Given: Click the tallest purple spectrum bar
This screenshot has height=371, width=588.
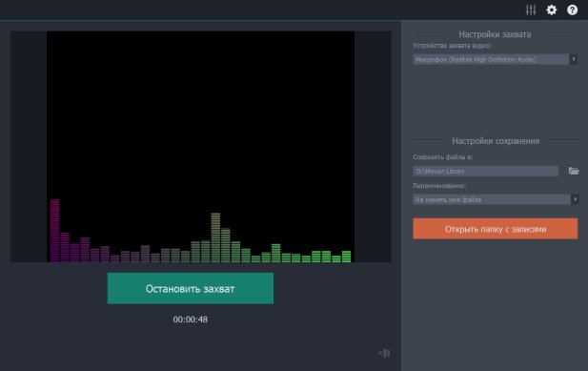Looking at the screenshot, I should [54, 231].
